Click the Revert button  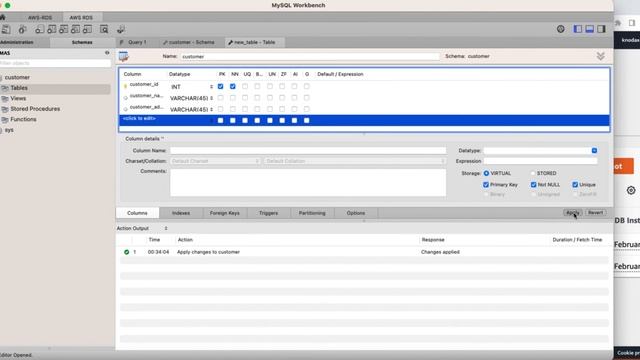pyautogui.click(x=596, y=213)
